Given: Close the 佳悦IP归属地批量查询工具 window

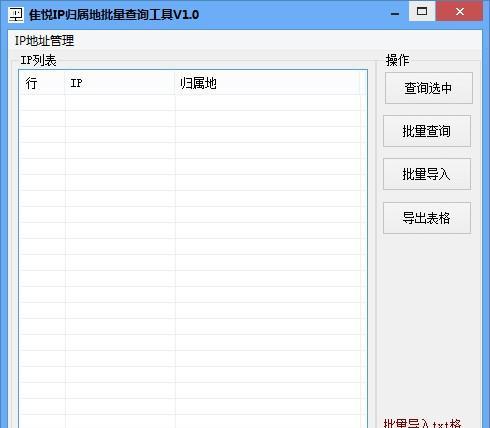Looking at the screenshot, I should tap(460, 11).
